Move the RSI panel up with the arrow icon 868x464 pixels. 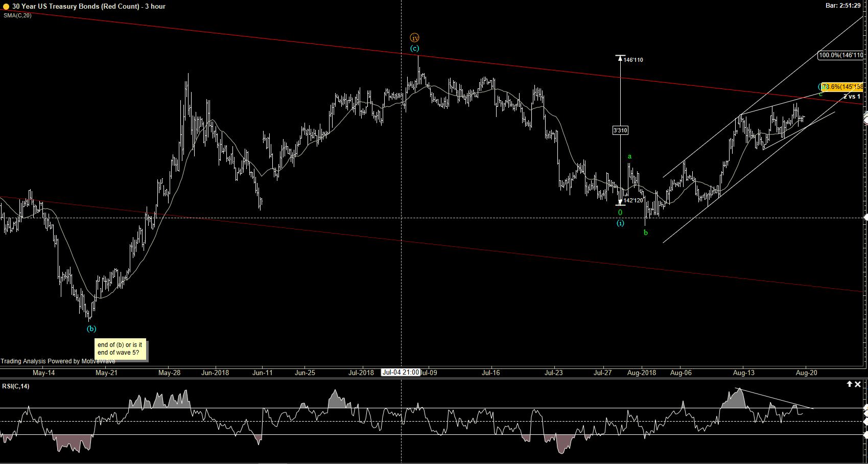point(849,384)
